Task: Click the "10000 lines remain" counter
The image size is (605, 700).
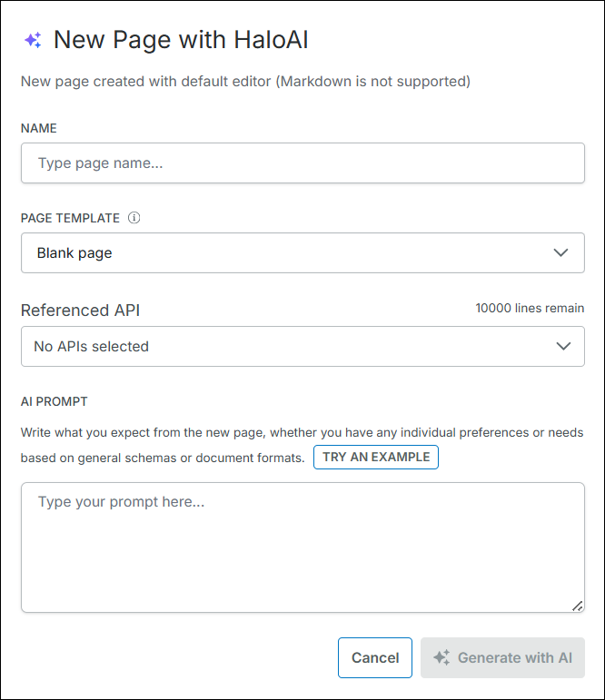Action: [x=530, y=309]
